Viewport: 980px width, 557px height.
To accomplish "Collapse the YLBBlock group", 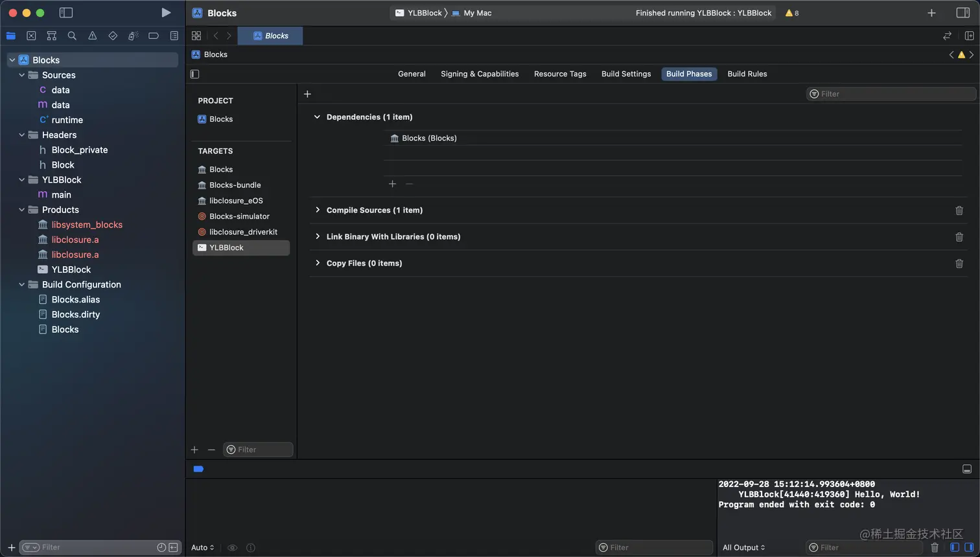I will pos(21,180).
